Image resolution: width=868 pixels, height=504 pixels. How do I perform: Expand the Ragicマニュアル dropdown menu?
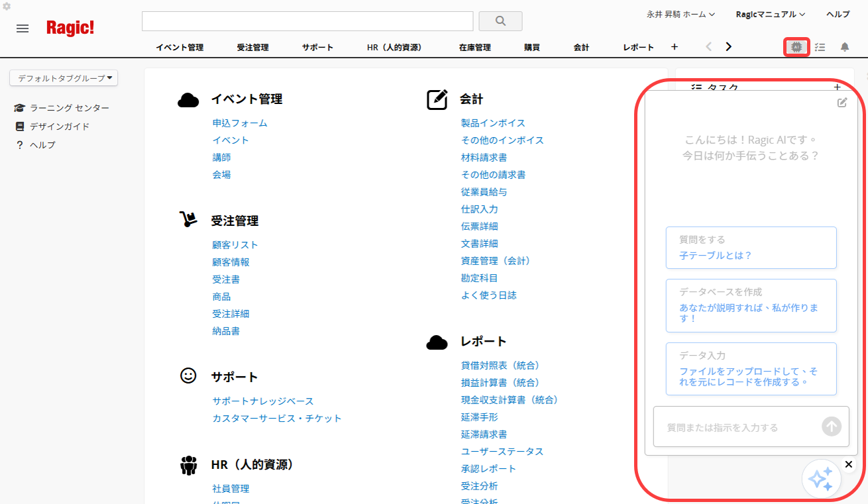click(x=770, y=14)
